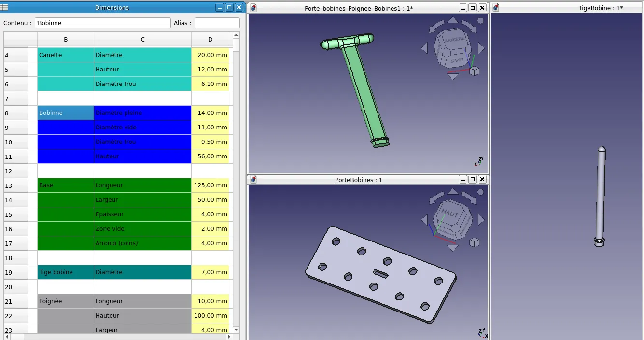Click the Contenu input field
Screen dimensions: 644x340
tap(103, 23)
